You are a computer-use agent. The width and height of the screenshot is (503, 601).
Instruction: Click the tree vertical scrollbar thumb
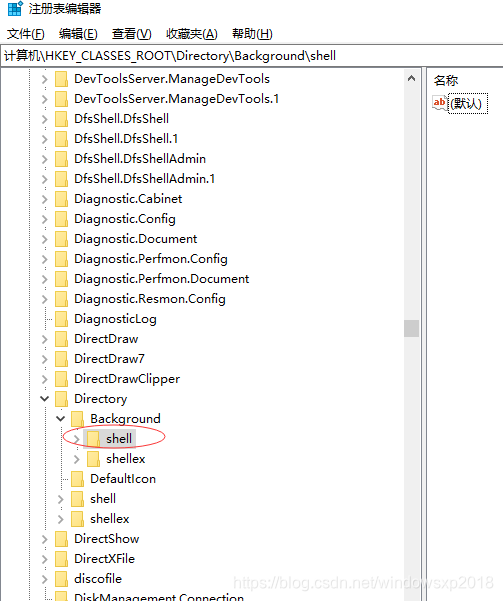(x=411, y=328)
